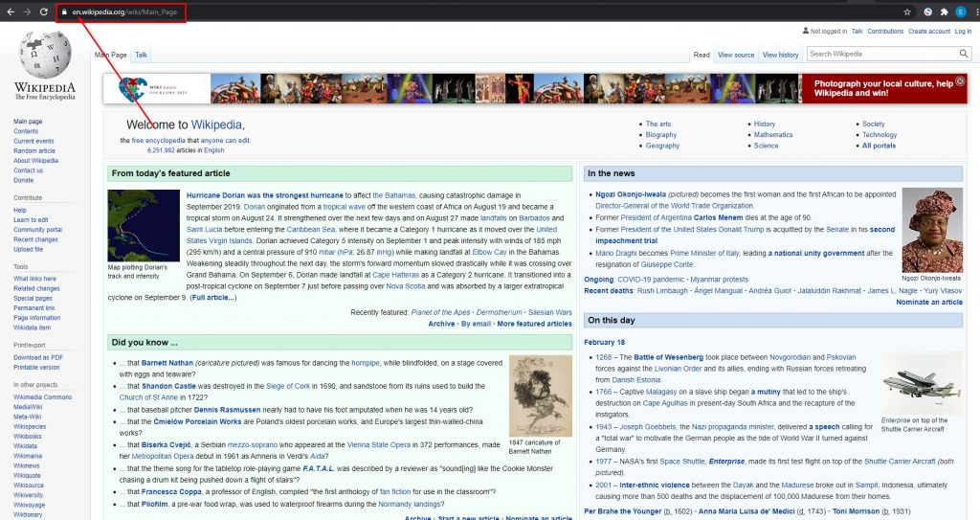Image resolution: width=980 pixels, height=520 pixels.
Task: Switch to the Talk tab
Action: pos(142,56)
